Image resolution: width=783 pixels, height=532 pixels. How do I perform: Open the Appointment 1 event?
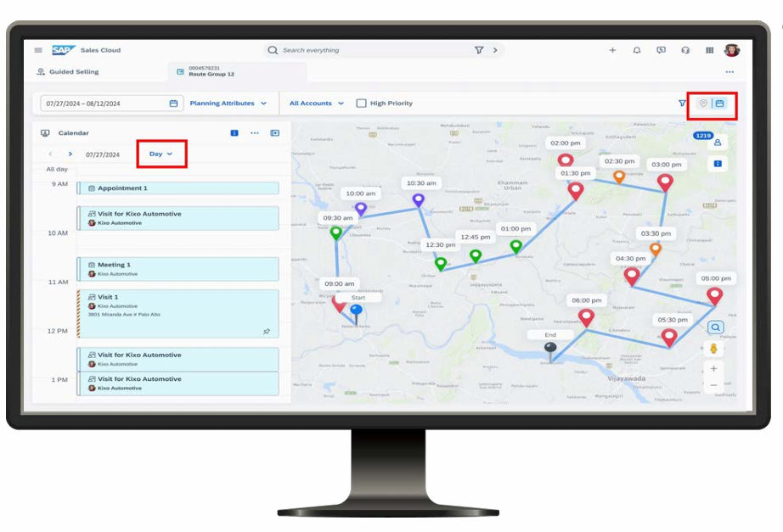coord(177,188)
